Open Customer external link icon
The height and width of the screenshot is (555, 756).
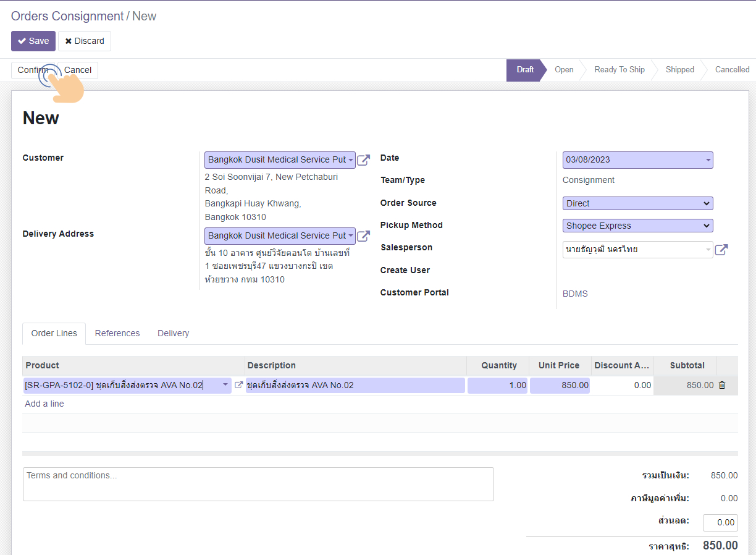[x=364, y=160]
